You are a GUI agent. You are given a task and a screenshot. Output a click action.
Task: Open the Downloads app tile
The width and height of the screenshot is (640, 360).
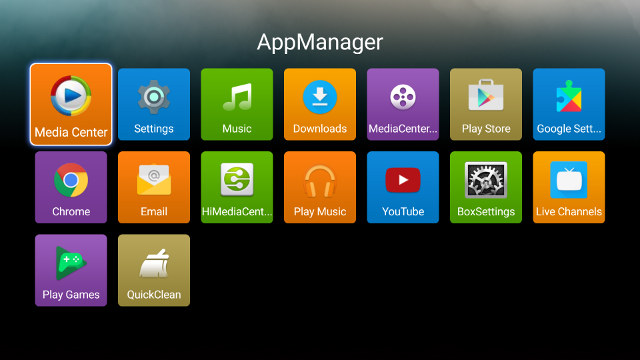[320, 104]
